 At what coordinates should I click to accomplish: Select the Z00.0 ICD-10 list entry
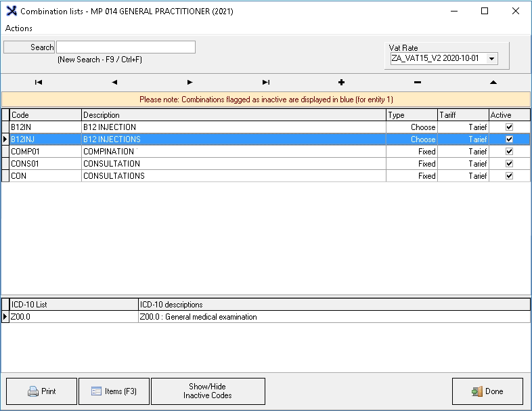(73, 317)
